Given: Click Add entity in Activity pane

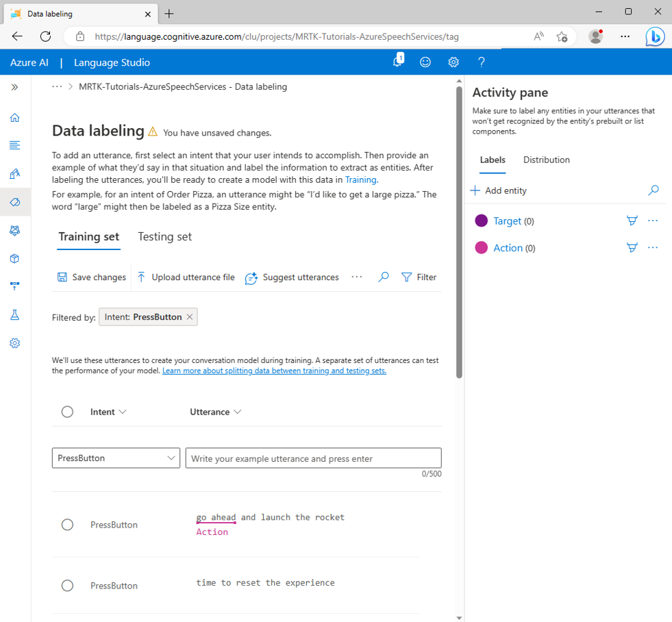Looking at the screenshot, I should pyautogui.click(x=499, y=190).
